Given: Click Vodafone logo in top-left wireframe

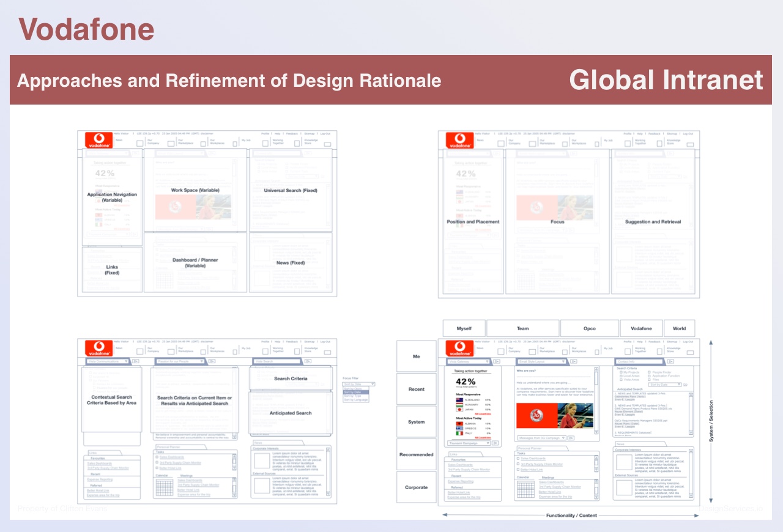Looking at the screenshot, I should click(x=98, y=140).
